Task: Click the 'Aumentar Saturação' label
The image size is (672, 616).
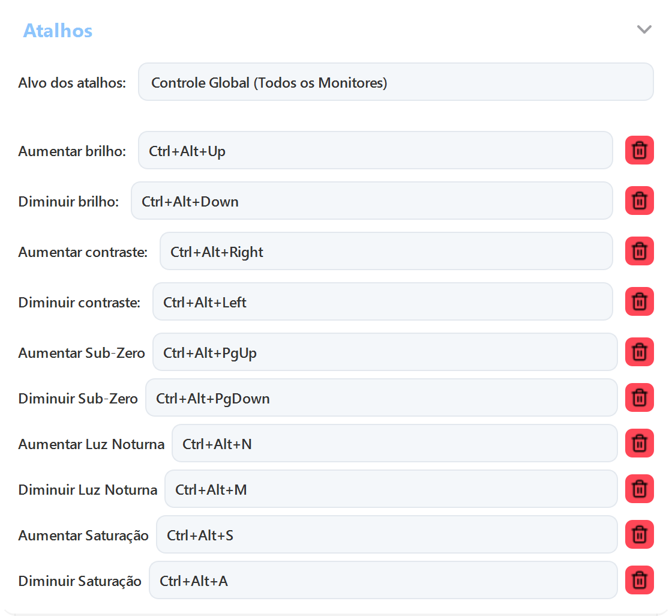Action: [x=83, y=536]
